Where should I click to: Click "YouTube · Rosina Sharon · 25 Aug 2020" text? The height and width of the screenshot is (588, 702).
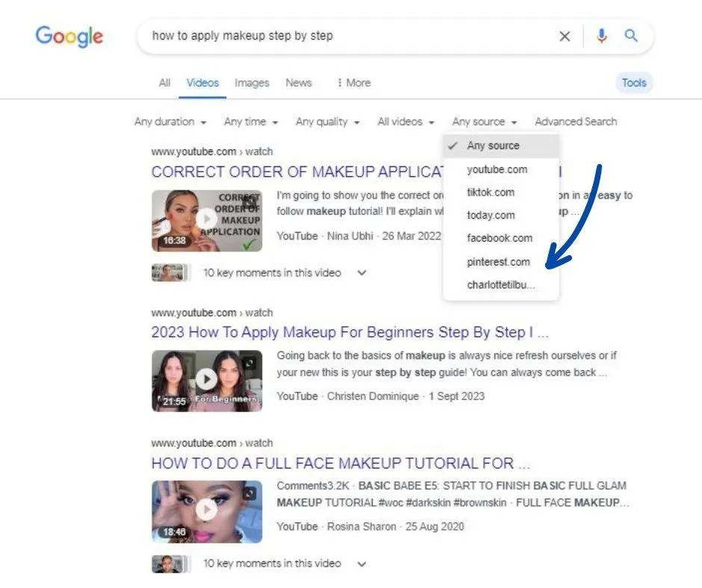click(x=370, y=527)
